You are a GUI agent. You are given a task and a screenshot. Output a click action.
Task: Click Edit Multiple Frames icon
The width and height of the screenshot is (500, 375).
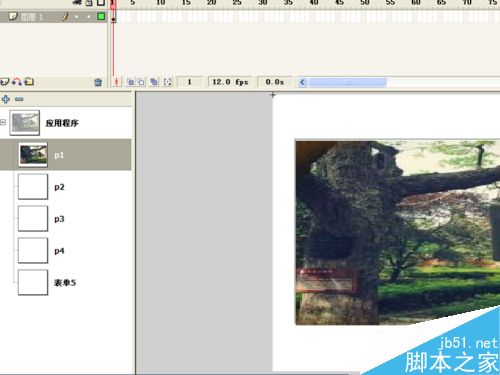click(154, 82)
